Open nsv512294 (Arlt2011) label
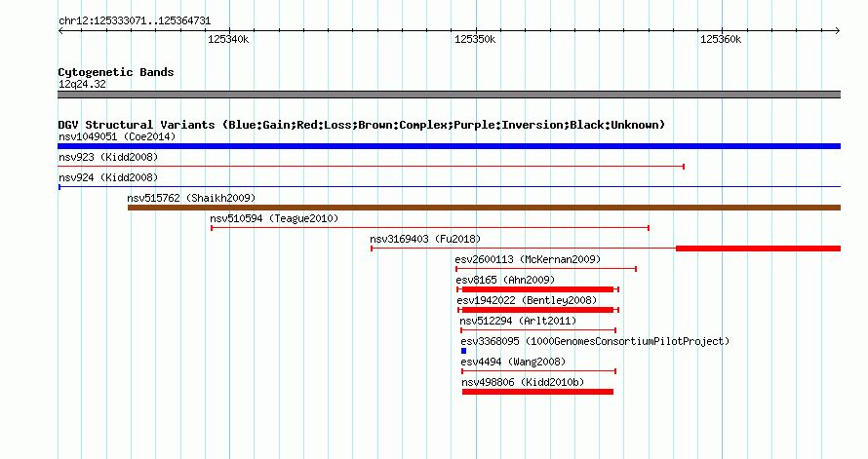The width and height of the screenshot is (868, 459). click(x=518, y=321)
